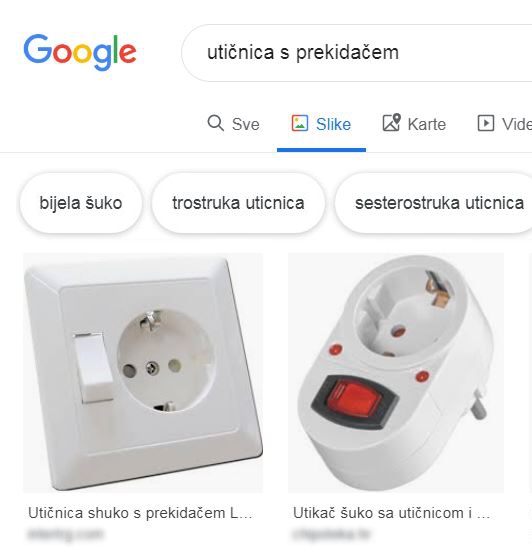The image size is (532, 559).
Task: Open the Utikač šuko sa utičnicom title link
Action: point(391,513)
